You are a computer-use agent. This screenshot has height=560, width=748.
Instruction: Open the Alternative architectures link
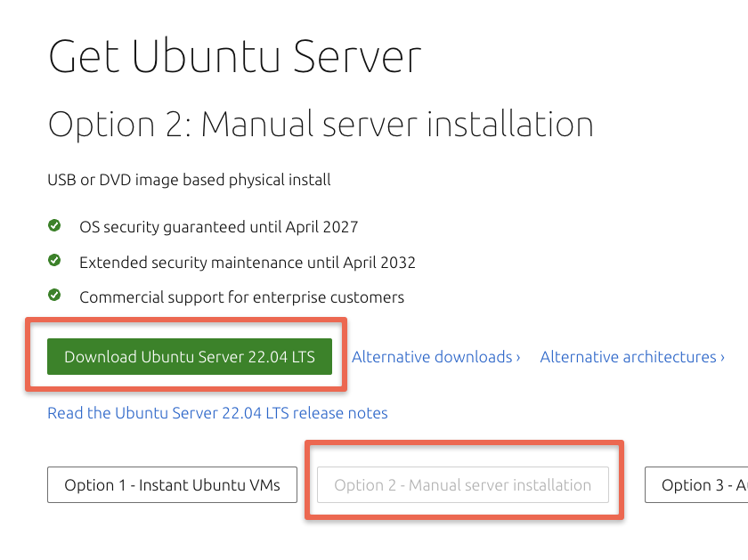point(632,357)
